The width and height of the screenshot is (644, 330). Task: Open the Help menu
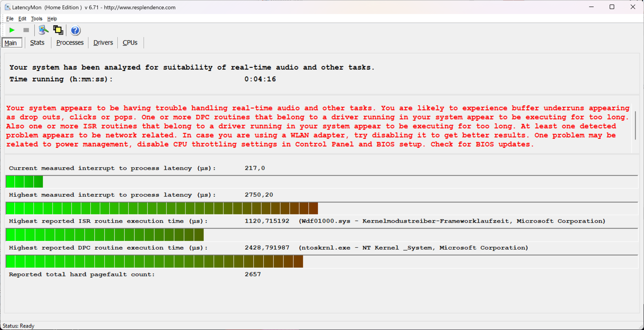coord(52,19)
